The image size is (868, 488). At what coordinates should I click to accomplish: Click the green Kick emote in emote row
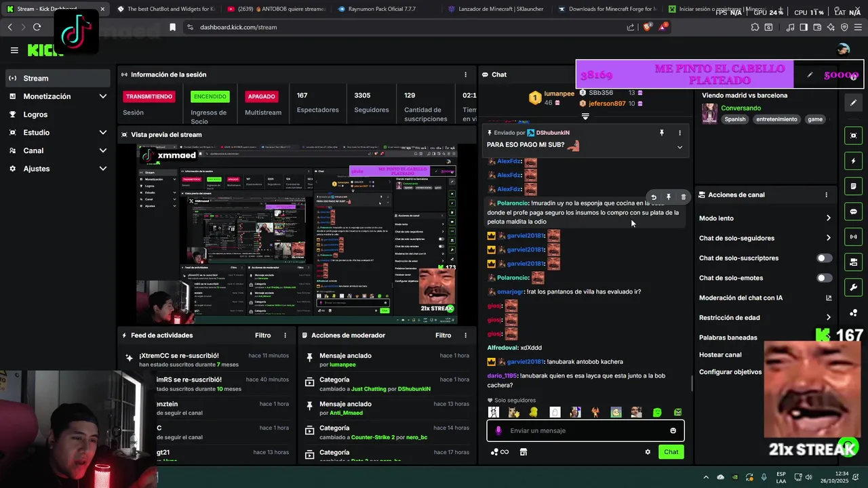[x=657, y=412]
